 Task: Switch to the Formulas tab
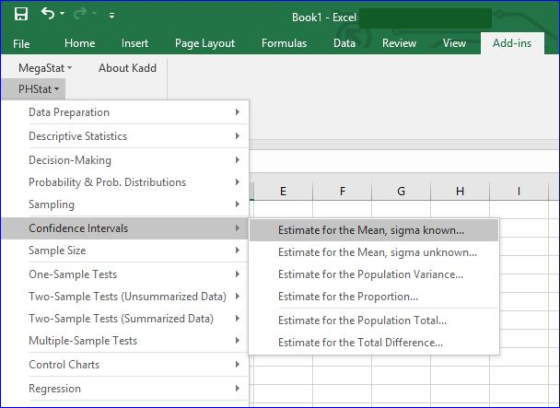284,43
